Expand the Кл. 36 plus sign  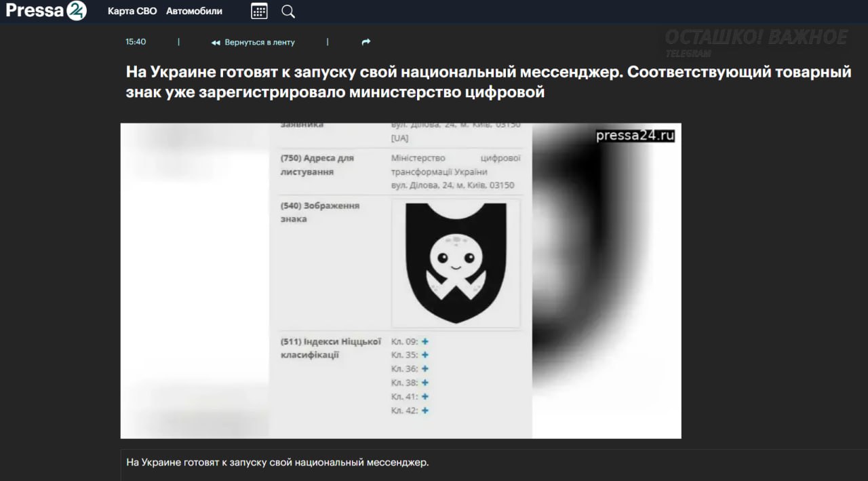coord(425,368)
